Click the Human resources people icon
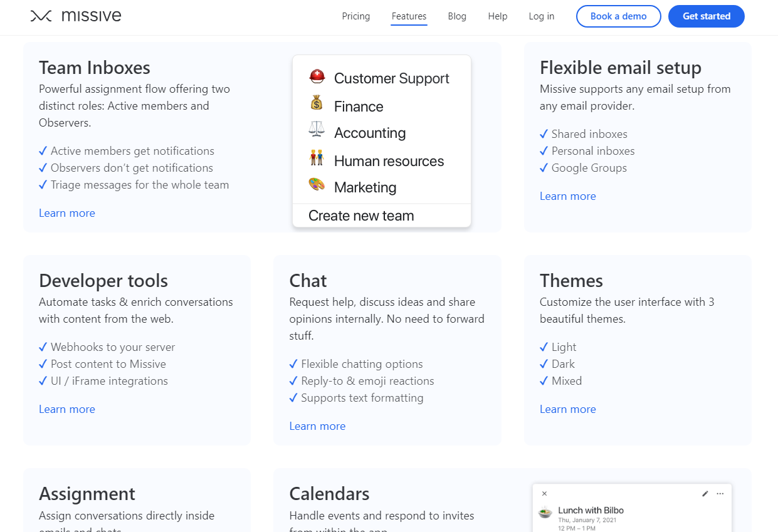Image resolution: width=778 pixels, height=532 pixels. coord(317,158)
